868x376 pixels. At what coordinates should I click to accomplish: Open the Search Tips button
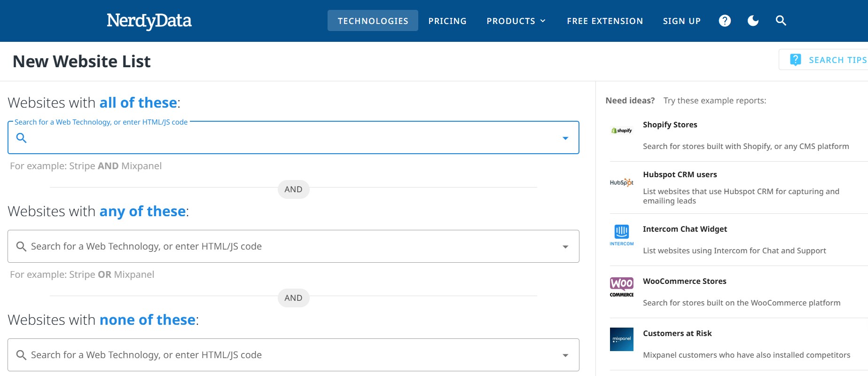point(823,60)
